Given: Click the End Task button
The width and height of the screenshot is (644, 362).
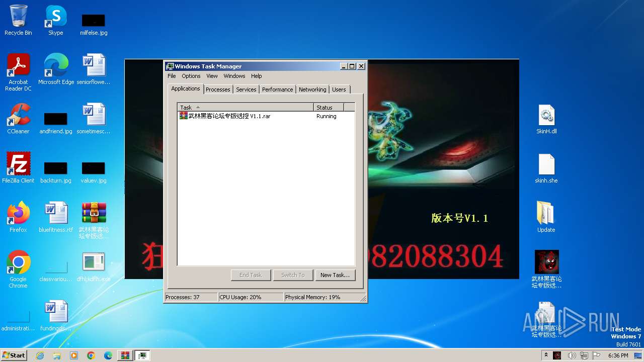Looking at the screenshot, I should click(251, 275).
